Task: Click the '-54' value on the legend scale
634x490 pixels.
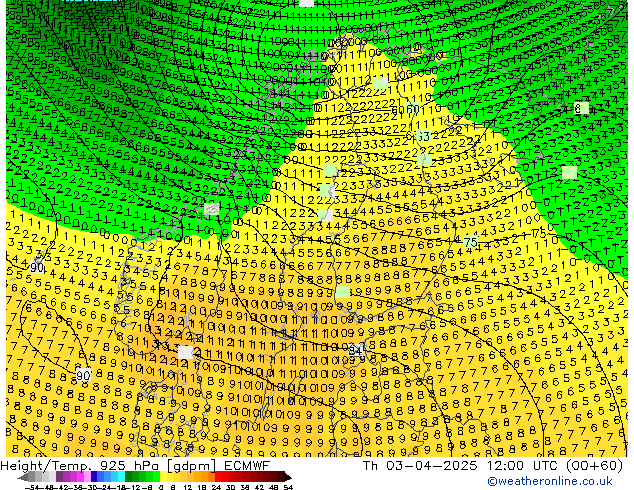Action: (x=31, y=487)
